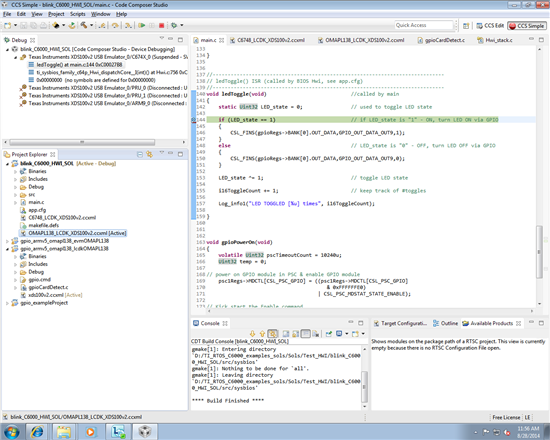Click the Resume green play icon
Viewport: 550px width, 440px height.
[x=142, y=25]
